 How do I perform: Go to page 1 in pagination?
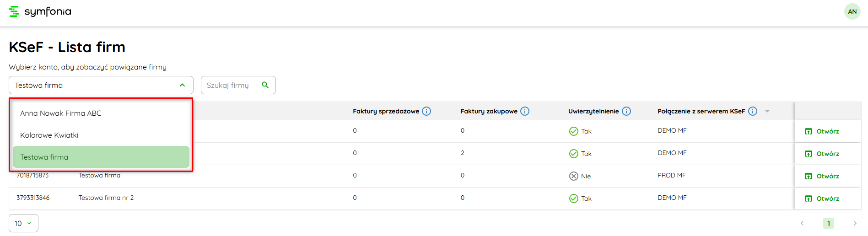828,223
